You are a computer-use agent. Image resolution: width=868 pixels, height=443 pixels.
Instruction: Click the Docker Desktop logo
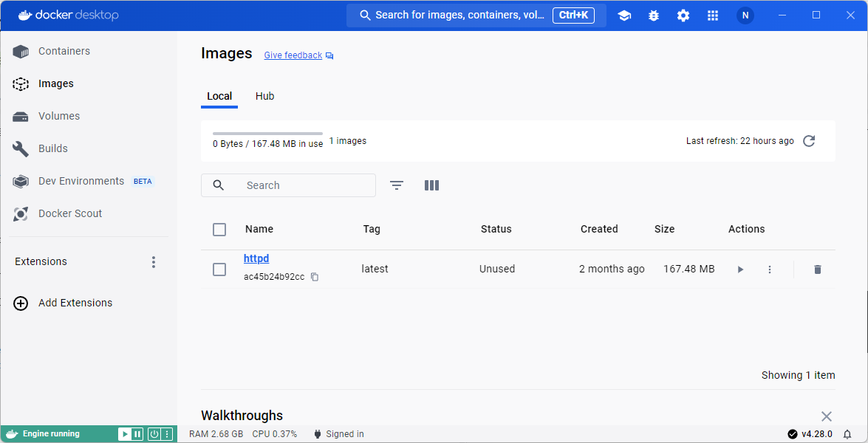(68, 16)
